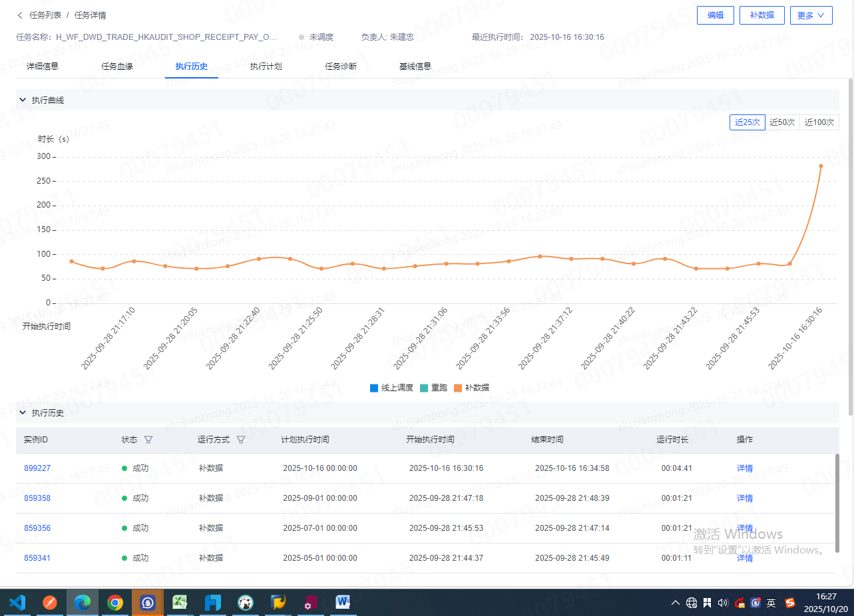Screen dimensions: 854x616
Task: Open the 状态 column filter icon
Action: [148, 440]
